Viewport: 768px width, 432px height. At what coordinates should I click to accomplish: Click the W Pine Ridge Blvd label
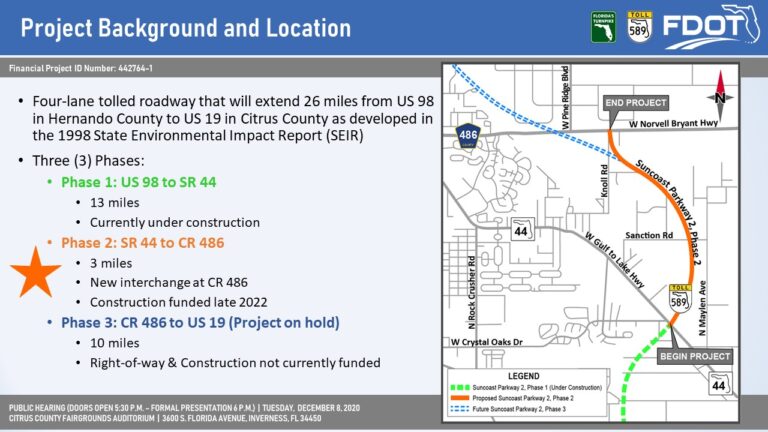(x=565, y=98)
